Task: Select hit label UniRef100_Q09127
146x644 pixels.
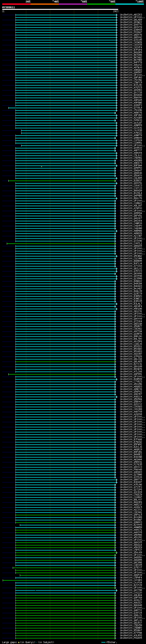Action: coord(131,600)
